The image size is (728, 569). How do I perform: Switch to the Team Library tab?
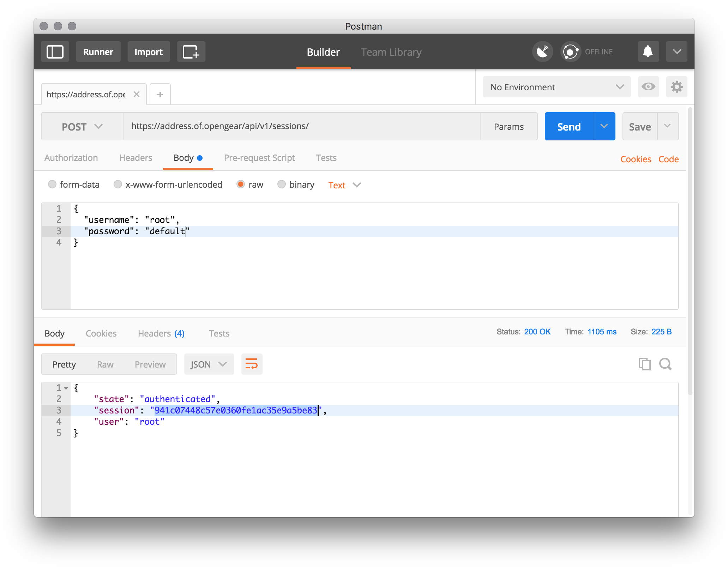391,52
